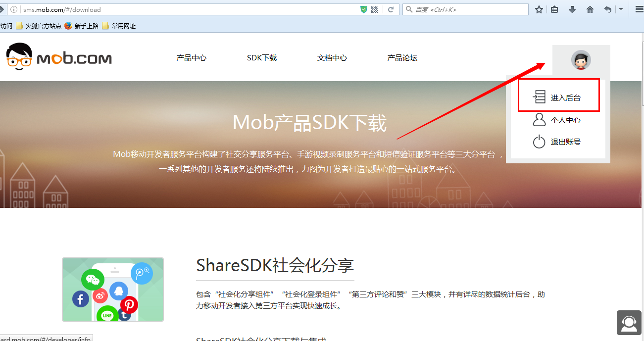644x341 pixels.
Task: Click the site info icon in address bar
Action: click(14, 9)
